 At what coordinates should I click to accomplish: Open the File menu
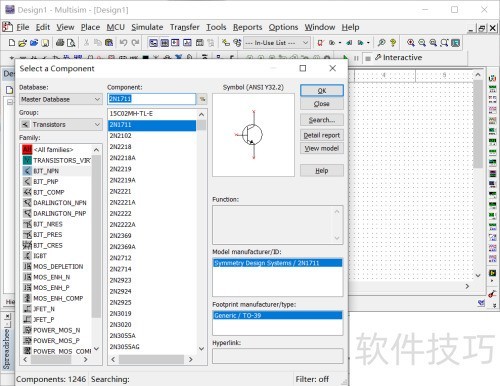pyautogui.click(x=23, y=27)
